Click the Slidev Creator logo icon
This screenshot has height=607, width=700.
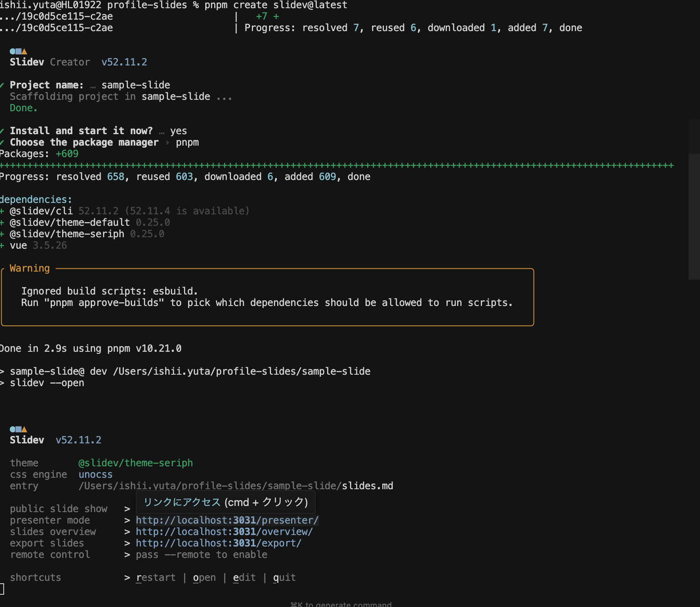(x=18, y=52)
